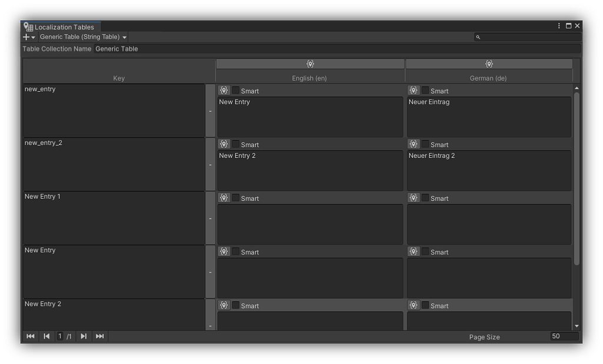Click the metadata icon on the Neuer Eintrag German cell
The image size is (603, 364).
pos(413,90)
